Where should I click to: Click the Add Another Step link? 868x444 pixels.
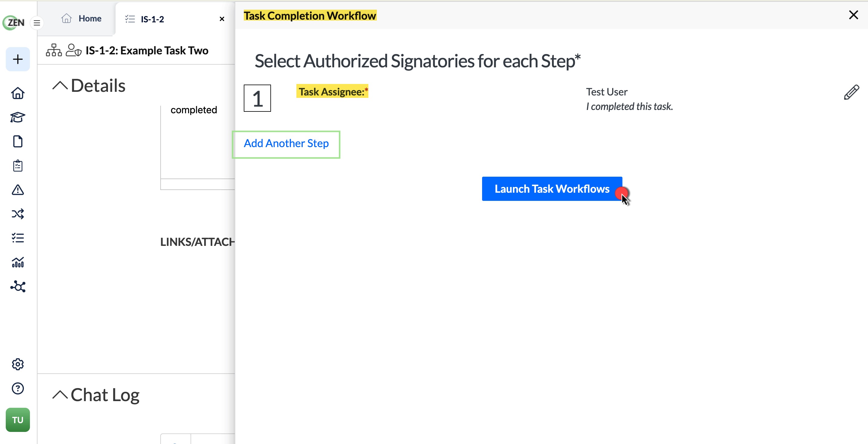point(286,144)
